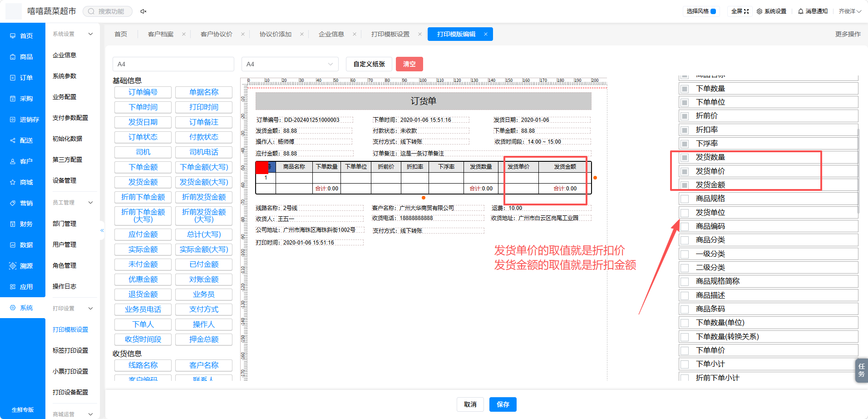Screen dimensions: 868x419
Task: Collapse the 打印设置 menu group
Action: pyautogui.click(x=90, y=309)
